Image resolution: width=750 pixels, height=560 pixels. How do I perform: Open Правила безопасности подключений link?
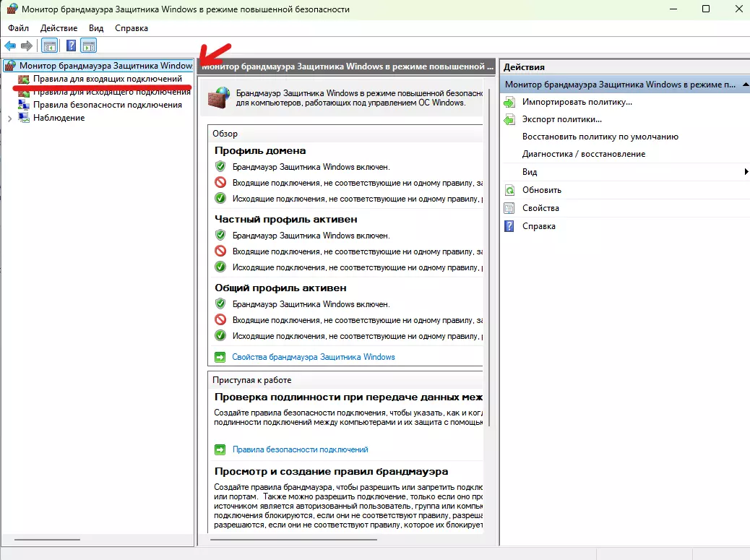pos(301,449)
